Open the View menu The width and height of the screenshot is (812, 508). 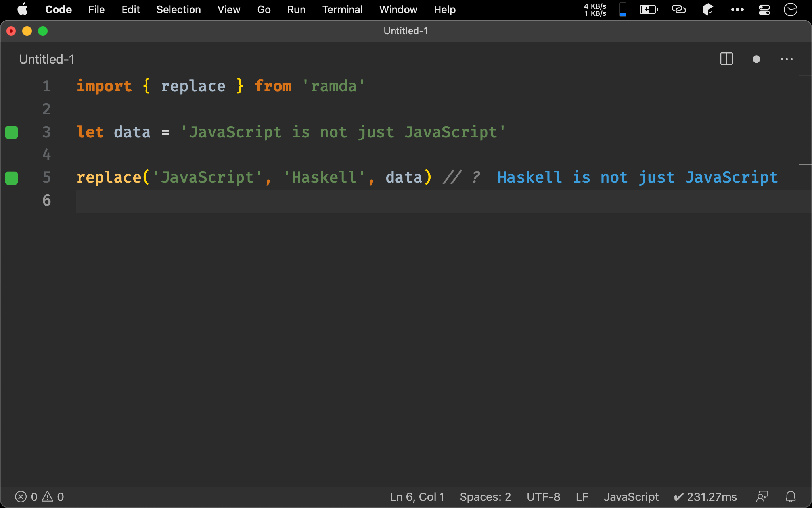pyautogui.click(x=229, y=10)
